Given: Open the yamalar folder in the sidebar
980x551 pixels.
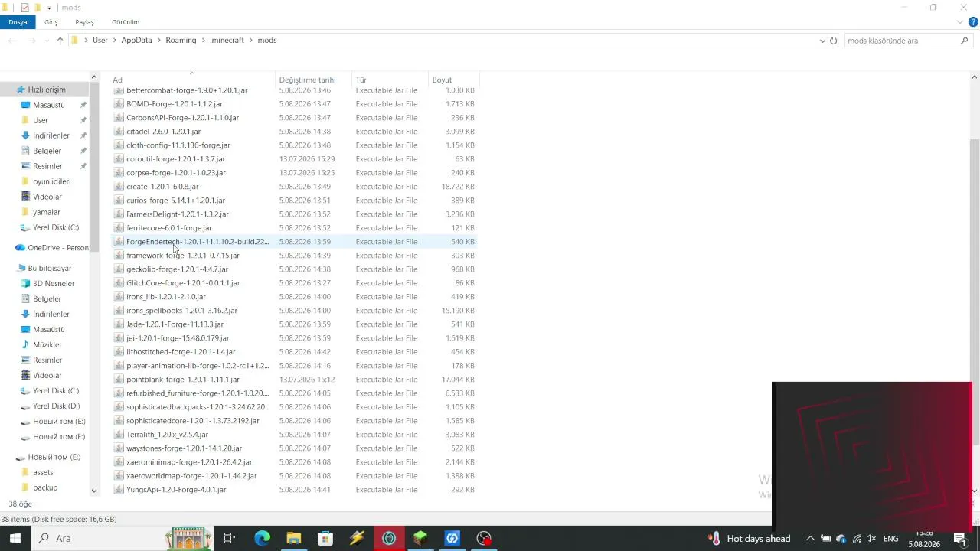Looking at the screenshot, I should [47, 212].
